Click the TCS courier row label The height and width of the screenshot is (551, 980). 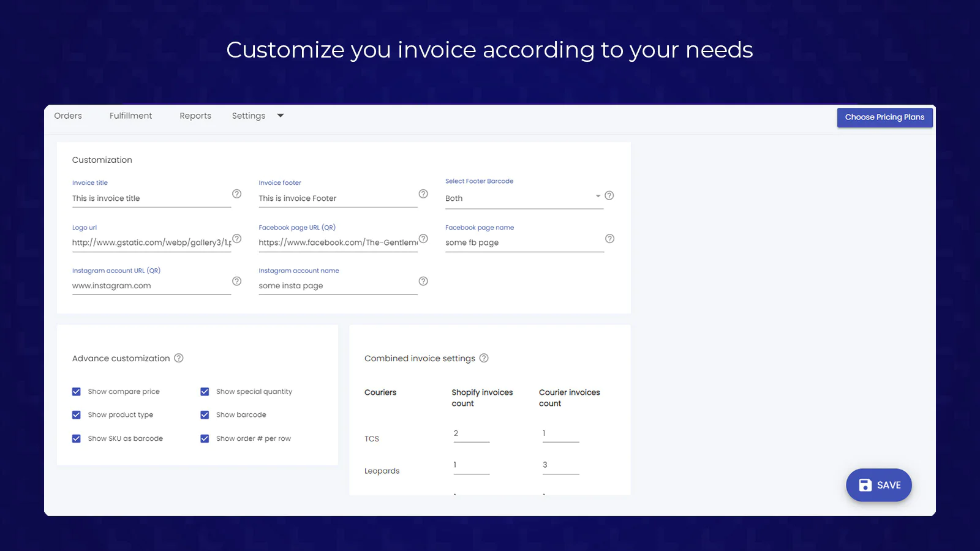coord(372,439)
